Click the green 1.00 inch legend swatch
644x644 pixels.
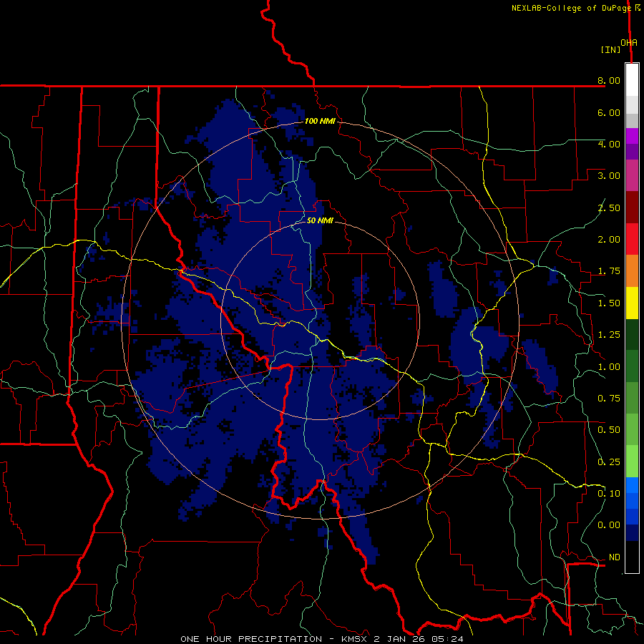(632, 366)
